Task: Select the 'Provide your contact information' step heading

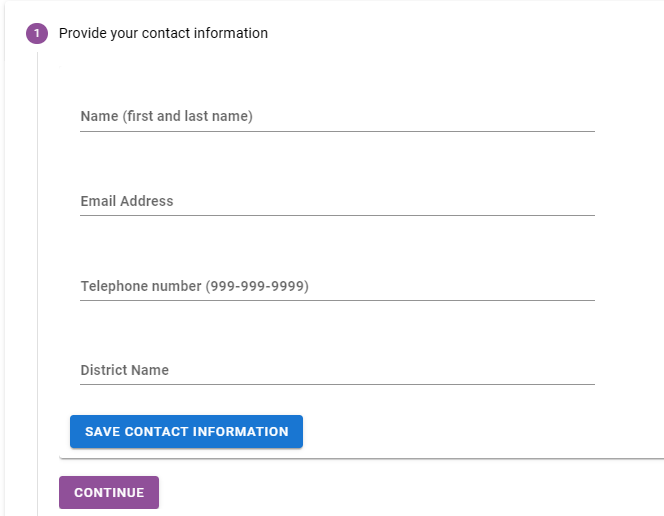Action: click(x=163, y=33)
